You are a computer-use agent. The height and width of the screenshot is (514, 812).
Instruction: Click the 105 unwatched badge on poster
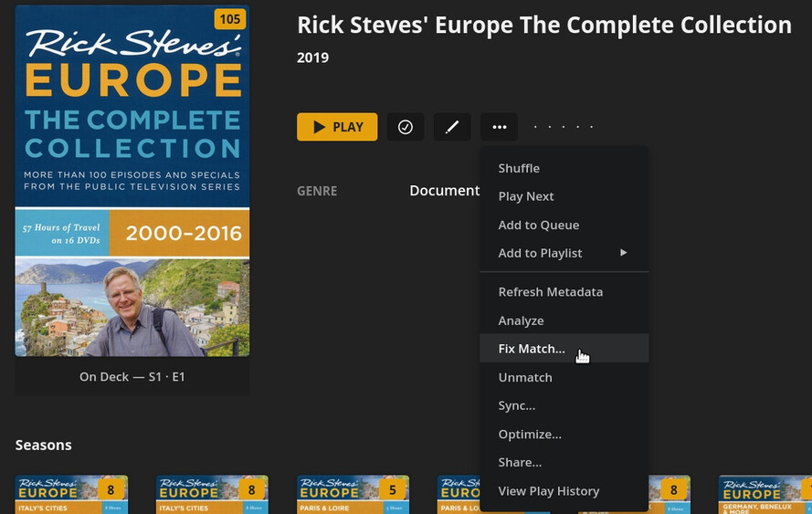click(230, 19)
